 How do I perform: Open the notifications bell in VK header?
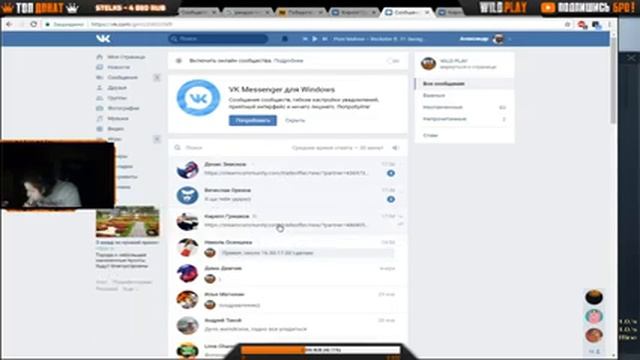[x=284, y=39]
